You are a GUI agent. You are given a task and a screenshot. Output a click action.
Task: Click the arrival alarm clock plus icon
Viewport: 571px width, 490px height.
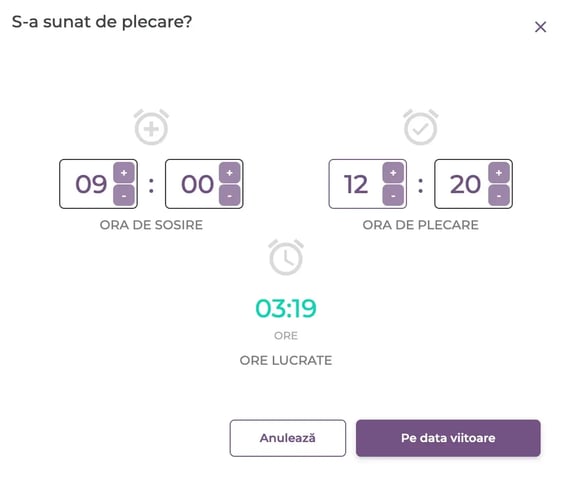151,127
